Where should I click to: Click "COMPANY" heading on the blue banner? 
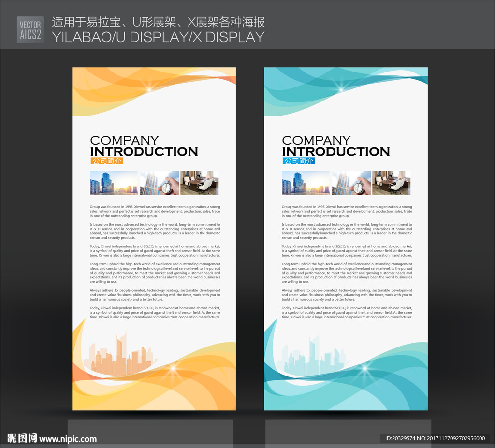pyautogui.click(x=316, y=140)
